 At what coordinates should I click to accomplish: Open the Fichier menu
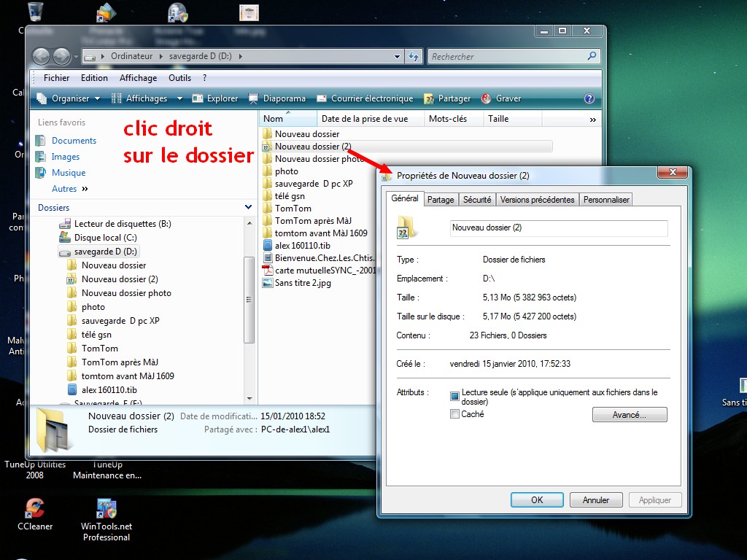(56, 78)
